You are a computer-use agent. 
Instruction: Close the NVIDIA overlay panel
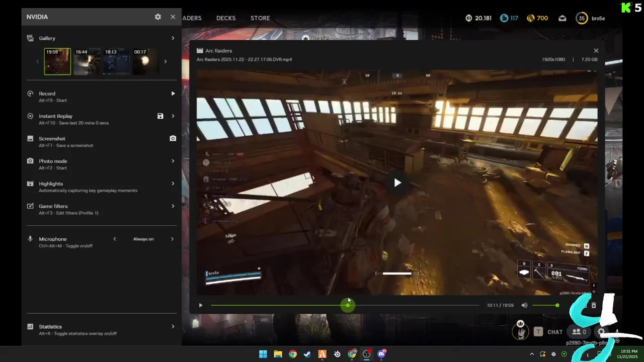[173, 17]
